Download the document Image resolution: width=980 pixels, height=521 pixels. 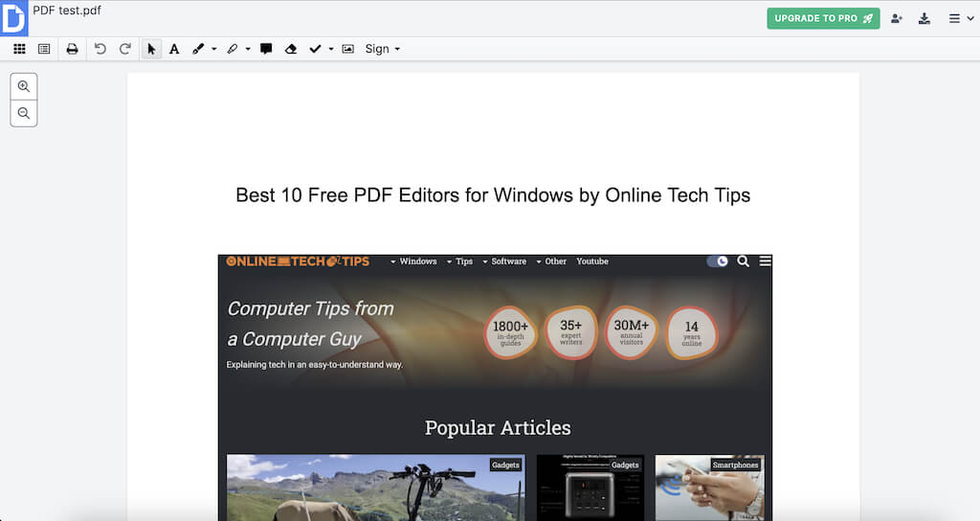click(924, 19)
